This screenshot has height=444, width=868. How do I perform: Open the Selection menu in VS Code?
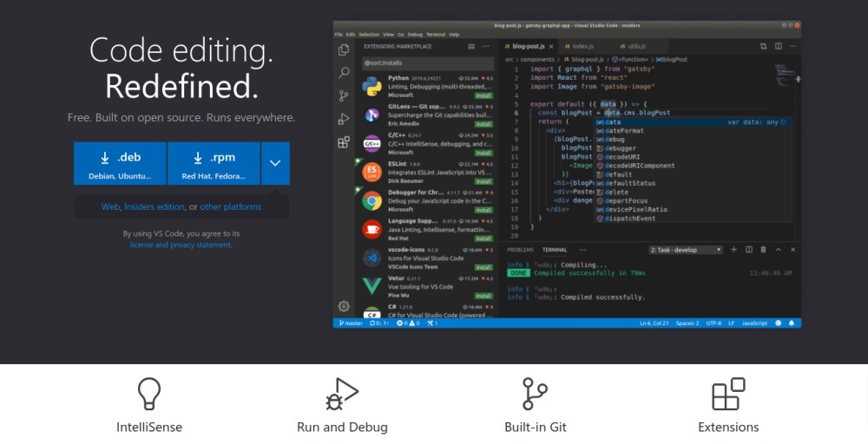coord(369,35)
